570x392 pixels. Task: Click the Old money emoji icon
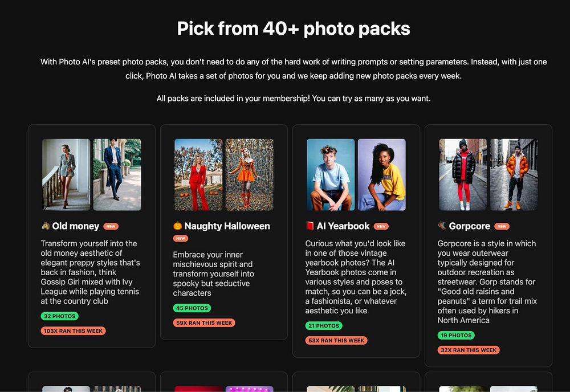tap(46, 226)
